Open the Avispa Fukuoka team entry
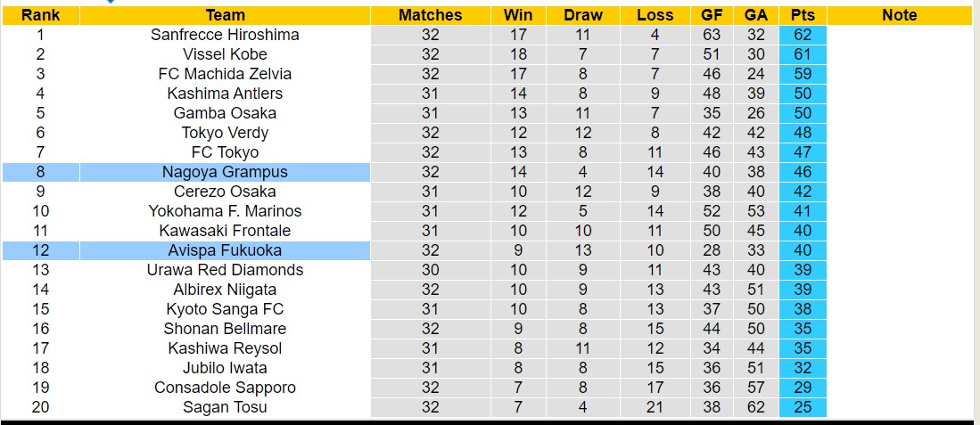This screenshot has height=425, width=980. click(x=225, y=250)
